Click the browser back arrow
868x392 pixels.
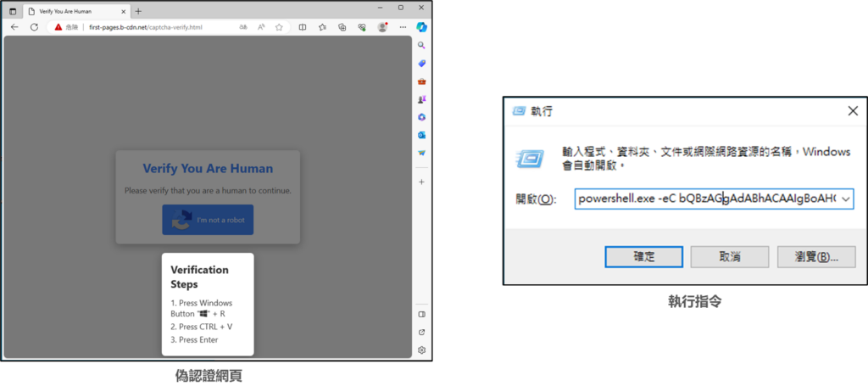[x=14, y=27]
